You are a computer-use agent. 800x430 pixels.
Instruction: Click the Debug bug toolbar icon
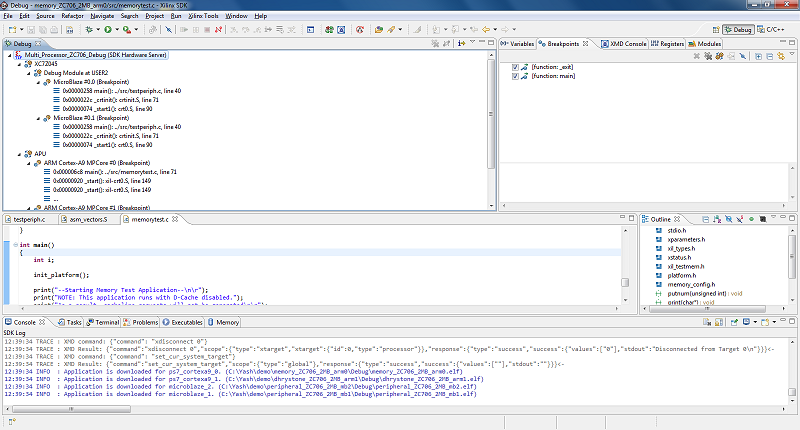point(89,30)
